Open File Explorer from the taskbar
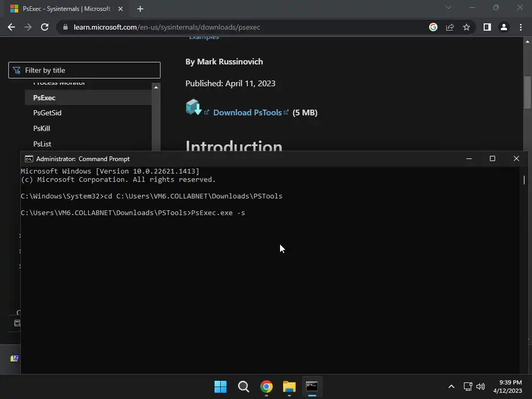The image size is (532, 399). 289,387
